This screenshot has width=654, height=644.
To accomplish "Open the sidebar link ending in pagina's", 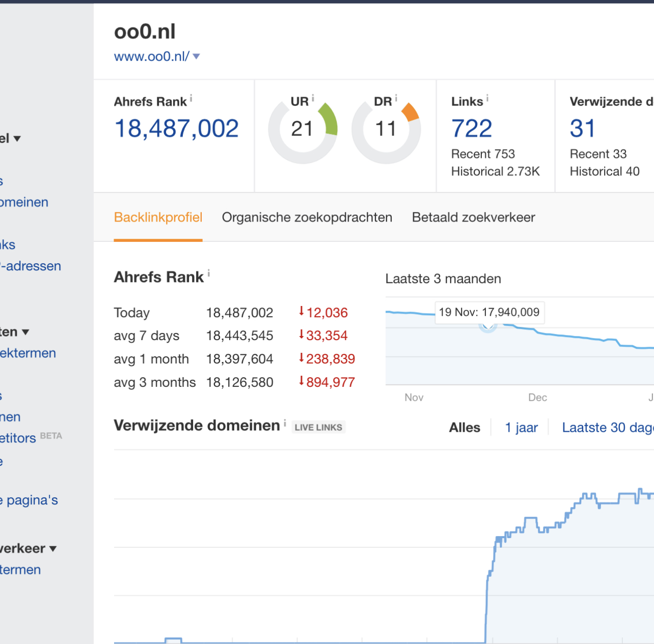I will [x=29, y=500].
